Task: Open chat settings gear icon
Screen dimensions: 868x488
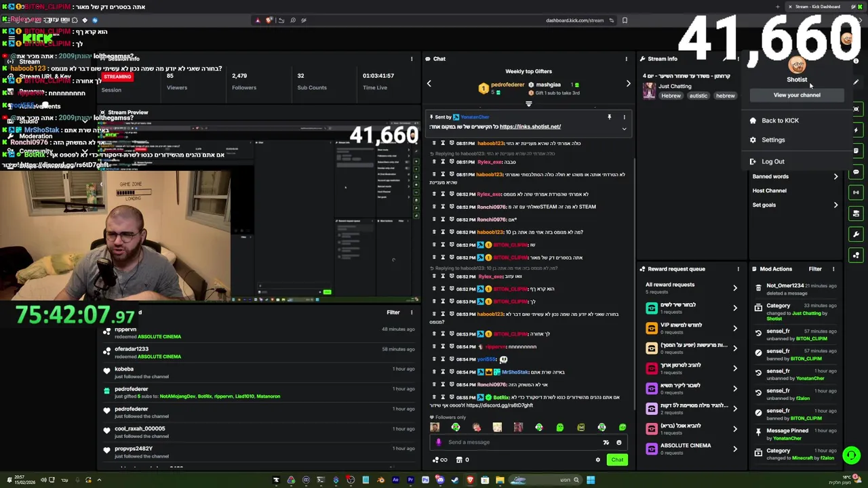Action: click(597, 460)
